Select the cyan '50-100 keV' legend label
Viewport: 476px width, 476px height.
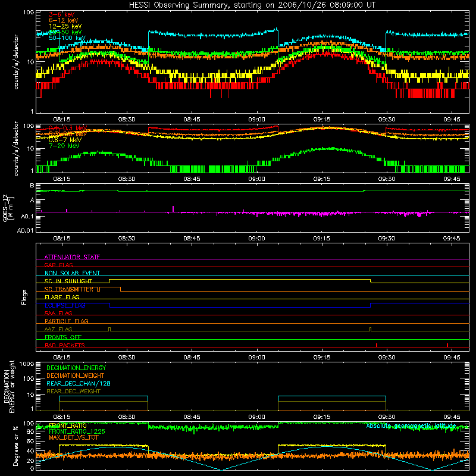click(67, 38)
